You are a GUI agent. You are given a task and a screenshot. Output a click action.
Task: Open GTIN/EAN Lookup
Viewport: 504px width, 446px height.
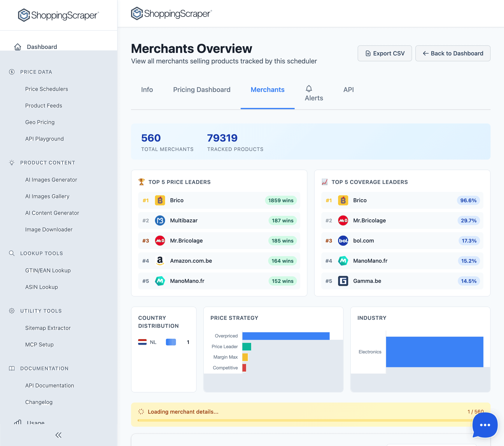pos(48,270)
